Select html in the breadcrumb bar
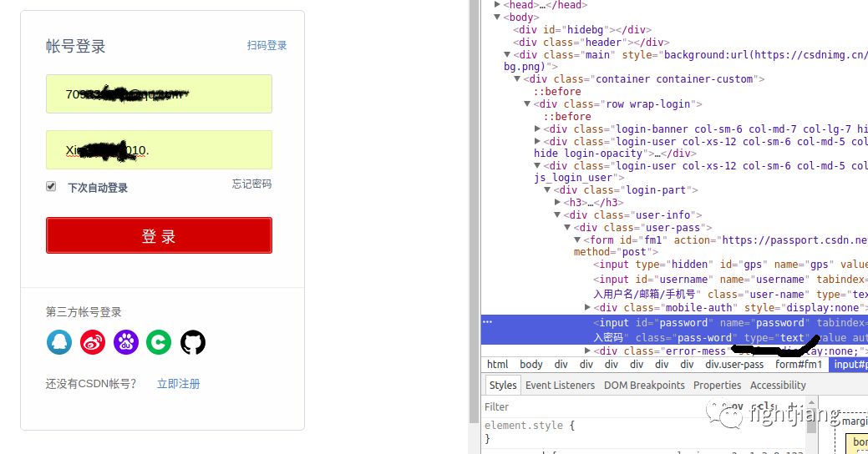Image resolution: width=868 pixels, height=454 pixels. pos(497,365)
